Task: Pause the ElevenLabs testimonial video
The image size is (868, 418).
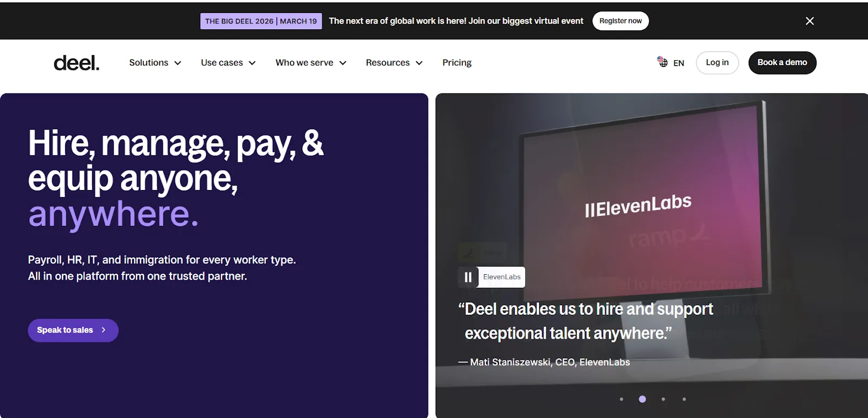Action: click(468, 277)
